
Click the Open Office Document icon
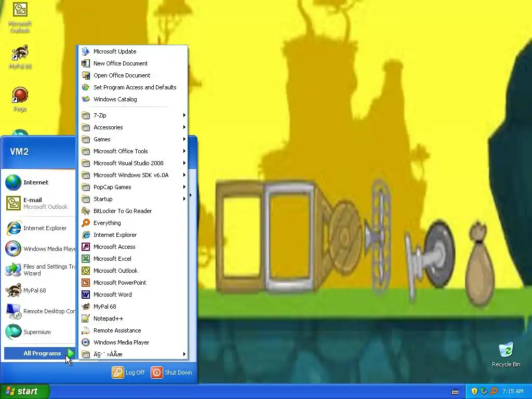point(86,75)
